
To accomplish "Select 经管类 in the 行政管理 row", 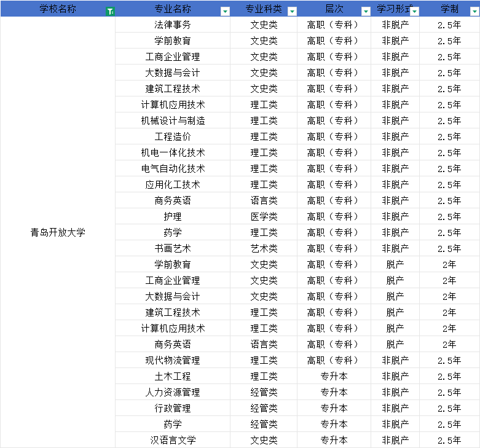I will (x=264, y=408).
